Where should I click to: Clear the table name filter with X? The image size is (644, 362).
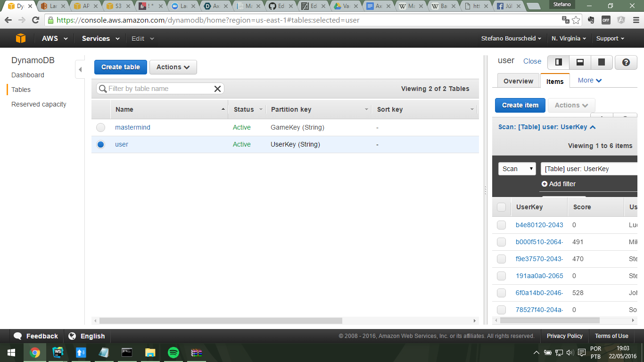pos(217,89)
